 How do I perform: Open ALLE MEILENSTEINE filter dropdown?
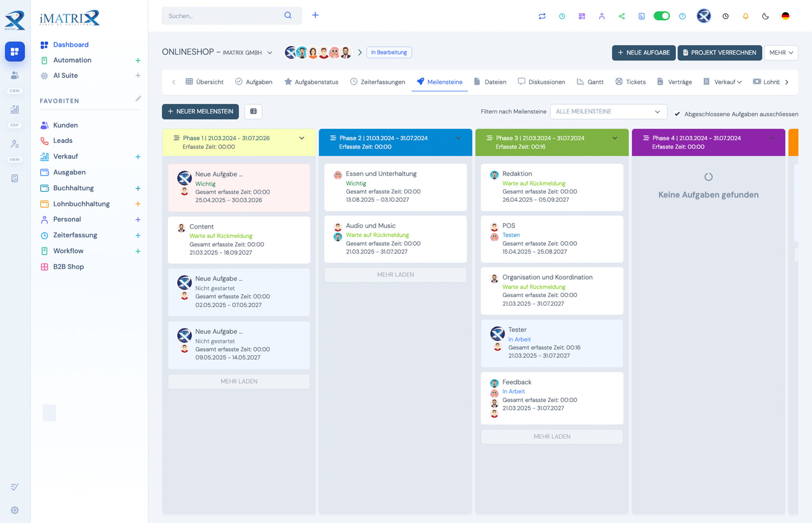[x=609, y=111]
